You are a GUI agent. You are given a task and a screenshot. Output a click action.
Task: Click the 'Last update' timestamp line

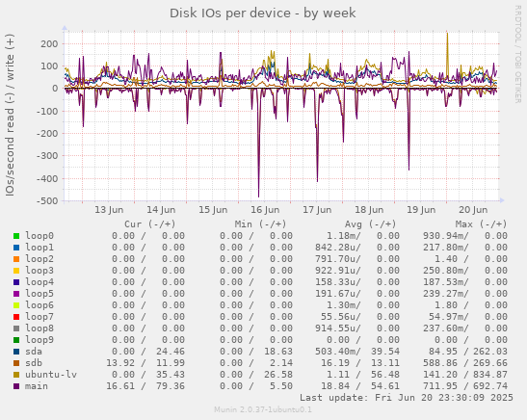click(407, 398)
